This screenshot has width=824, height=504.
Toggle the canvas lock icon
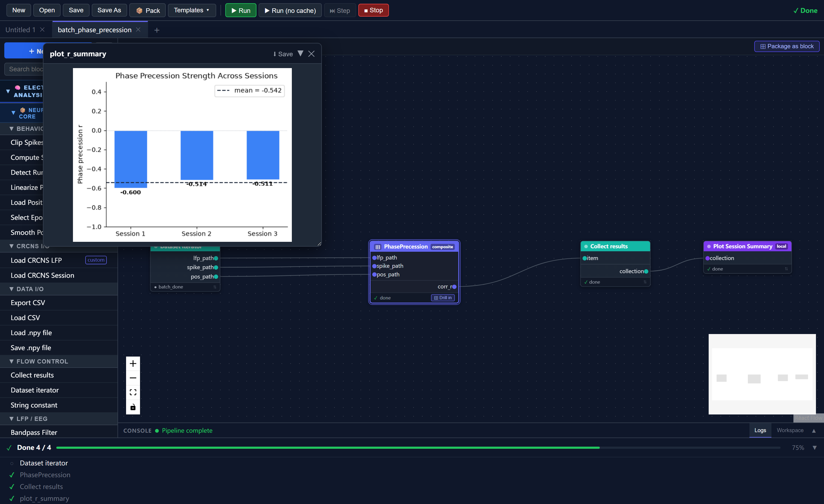point(133,407)
